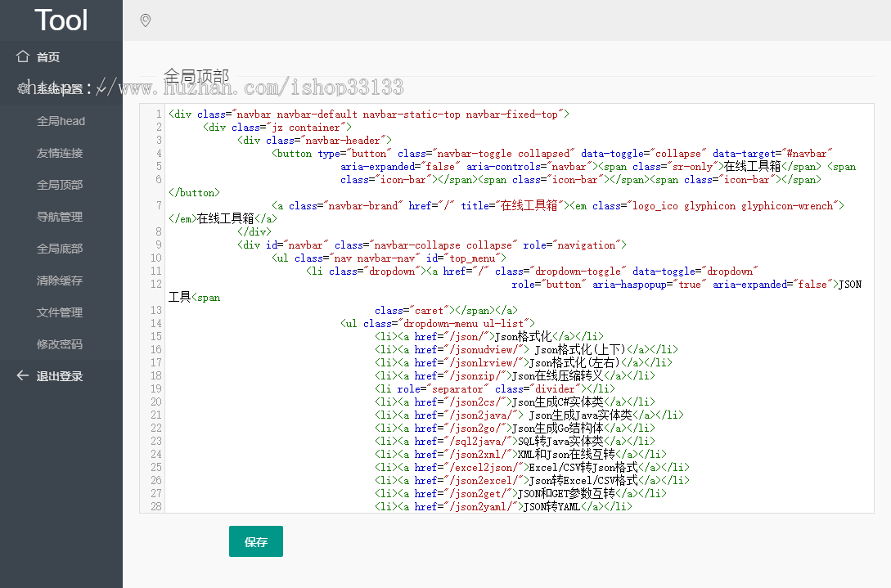Click the gear icon for system settings
891x588 pixels.
tap(23, 88)
